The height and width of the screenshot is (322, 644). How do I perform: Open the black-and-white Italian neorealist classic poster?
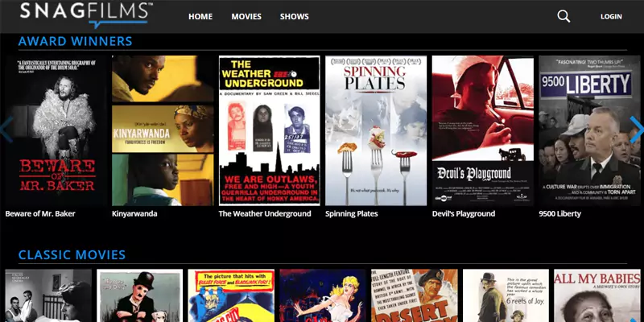(48, 295)
